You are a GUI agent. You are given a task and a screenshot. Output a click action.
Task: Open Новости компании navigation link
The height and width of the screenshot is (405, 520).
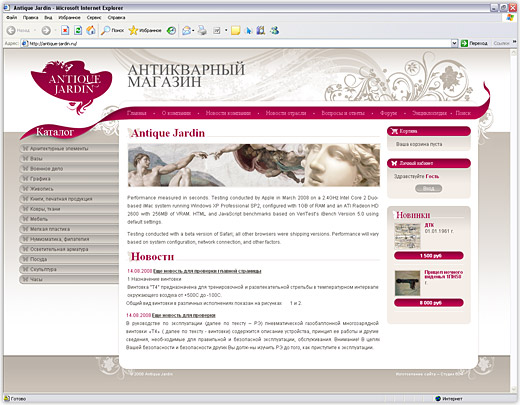(x=228, y=113)
